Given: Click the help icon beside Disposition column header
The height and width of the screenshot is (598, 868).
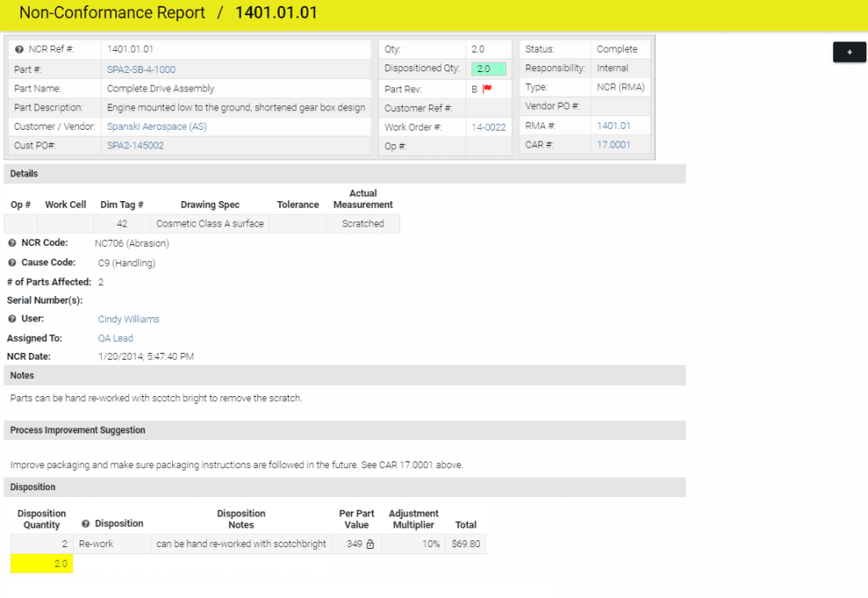Looking at the screenshot, I should tap(86, 524).
